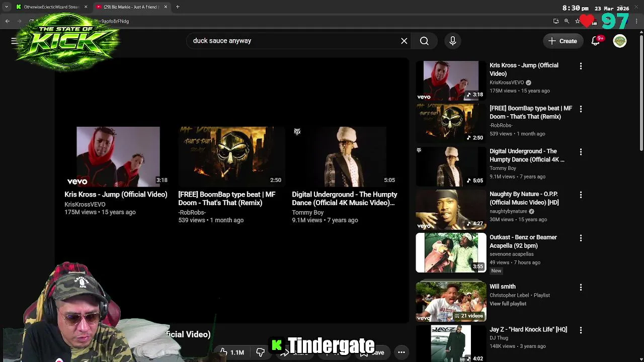The image size is (644, 362).
Task: Open options menu for Naughty By Nature O.P.P. video
Action: tap(581, 195)
